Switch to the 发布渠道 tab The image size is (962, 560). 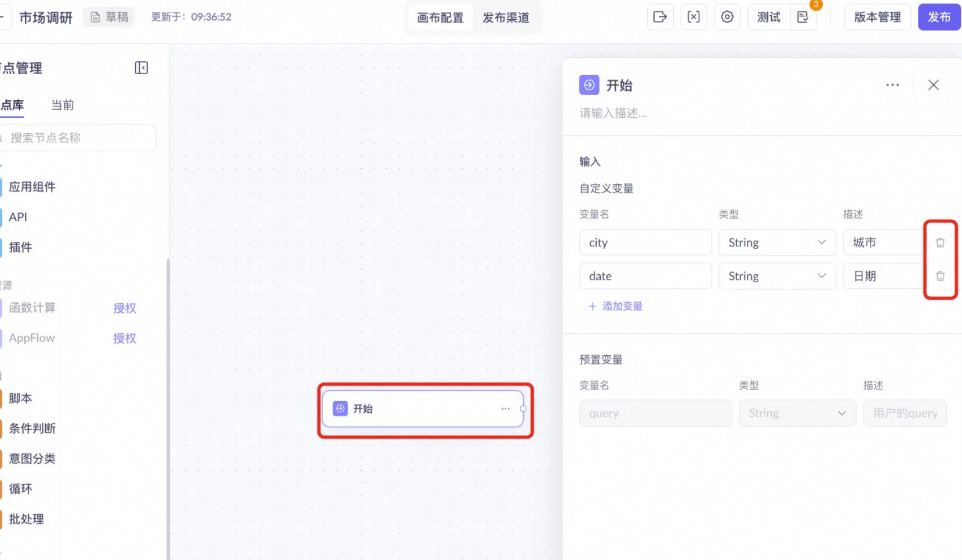(506, 17)
